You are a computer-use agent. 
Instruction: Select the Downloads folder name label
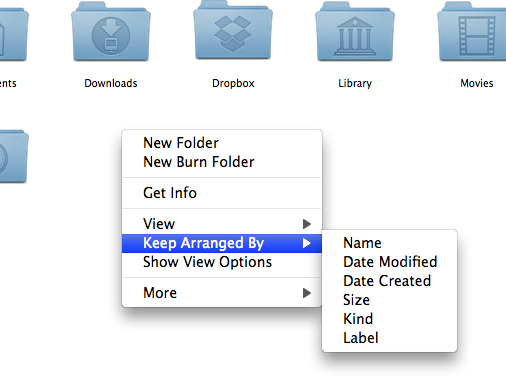111,83
